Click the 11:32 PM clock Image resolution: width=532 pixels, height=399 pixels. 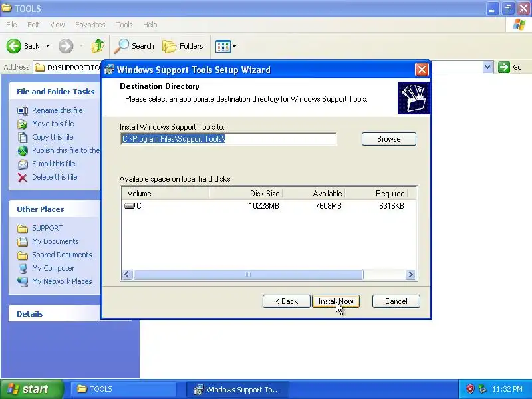point(507,389)
